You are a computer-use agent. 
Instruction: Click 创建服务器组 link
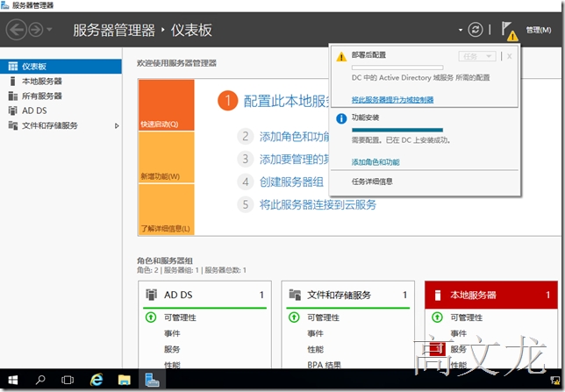291,182
